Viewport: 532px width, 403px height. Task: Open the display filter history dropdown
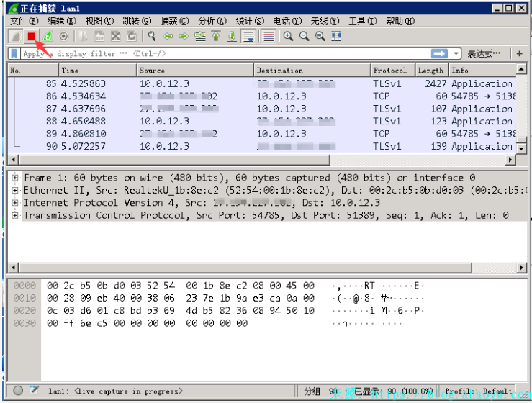pos(456,54)
